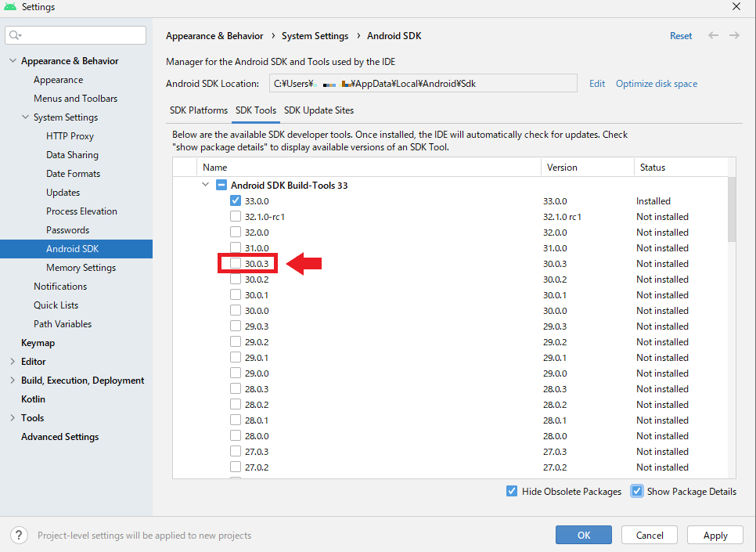Check the 28.0.2 version checkbox
This screenshot has width=756, height=552.
[236, 404]
